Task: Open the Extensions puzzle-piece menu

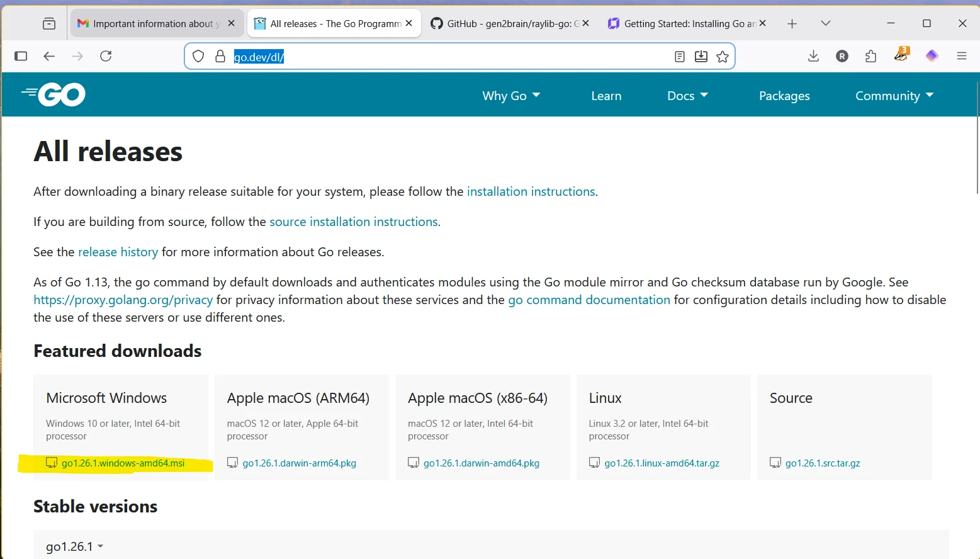Action: click(x=870, y=56)
